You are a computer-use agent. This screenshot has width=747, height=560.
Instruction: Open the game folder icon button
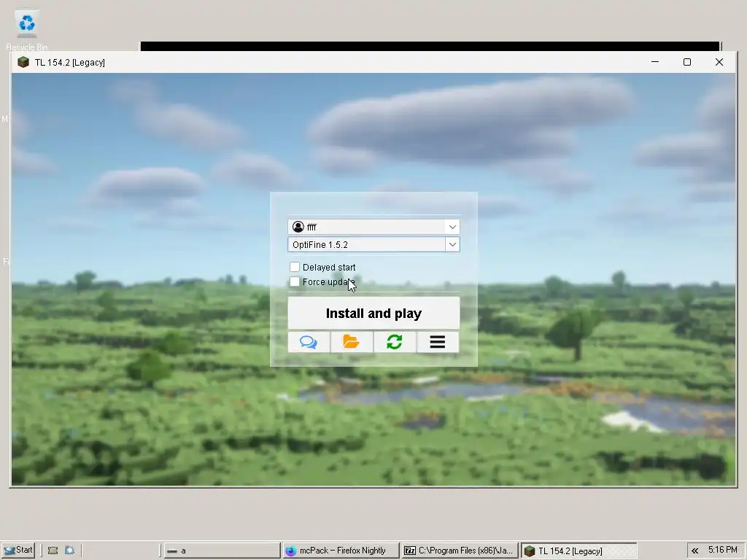[352, 342]
